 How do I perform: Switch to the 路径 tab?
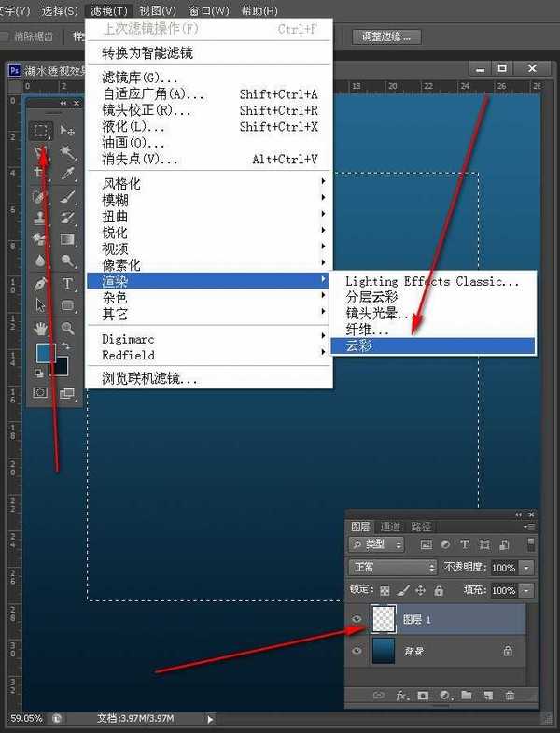[421, 527]
